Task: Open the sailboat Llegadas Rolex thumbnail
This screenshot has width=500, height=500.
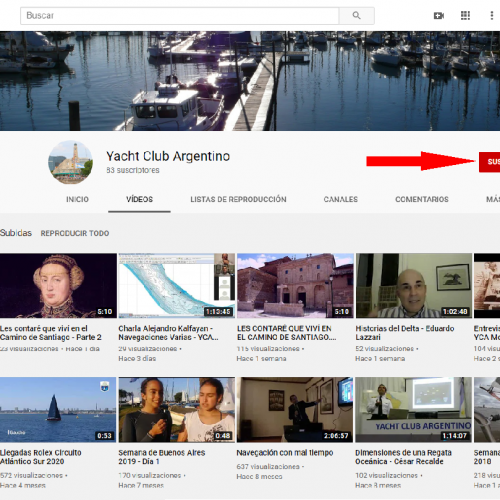Action: (x=58, y=410)
